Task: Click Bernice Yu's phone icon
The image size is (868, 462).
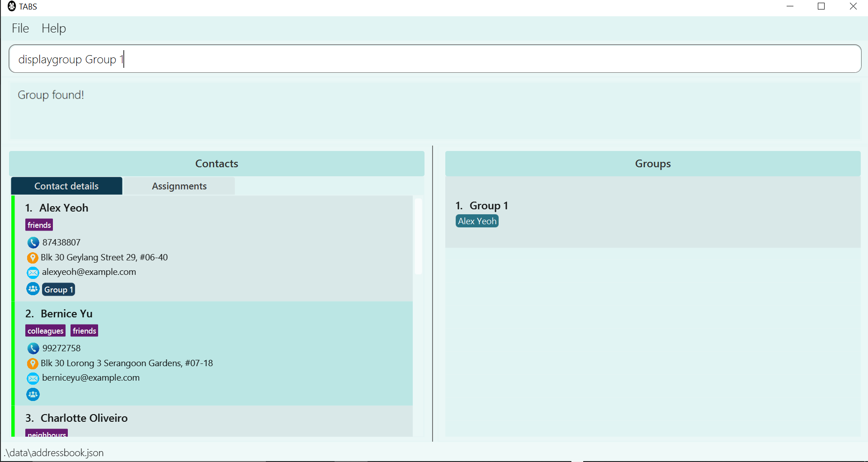Action: click(33, 348)
